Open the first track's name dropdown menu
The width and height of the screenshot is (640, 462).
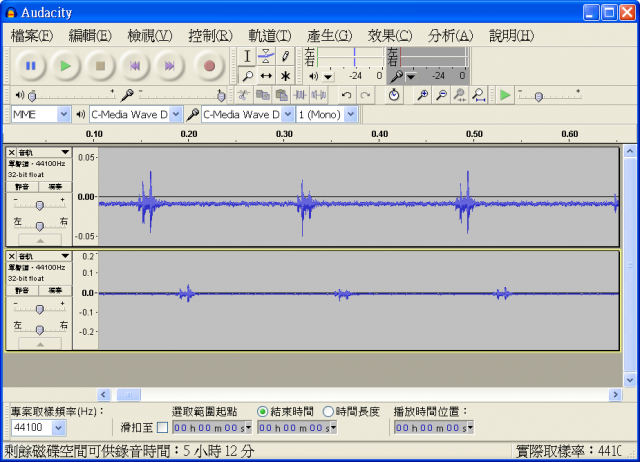click(x=44, y=152)
